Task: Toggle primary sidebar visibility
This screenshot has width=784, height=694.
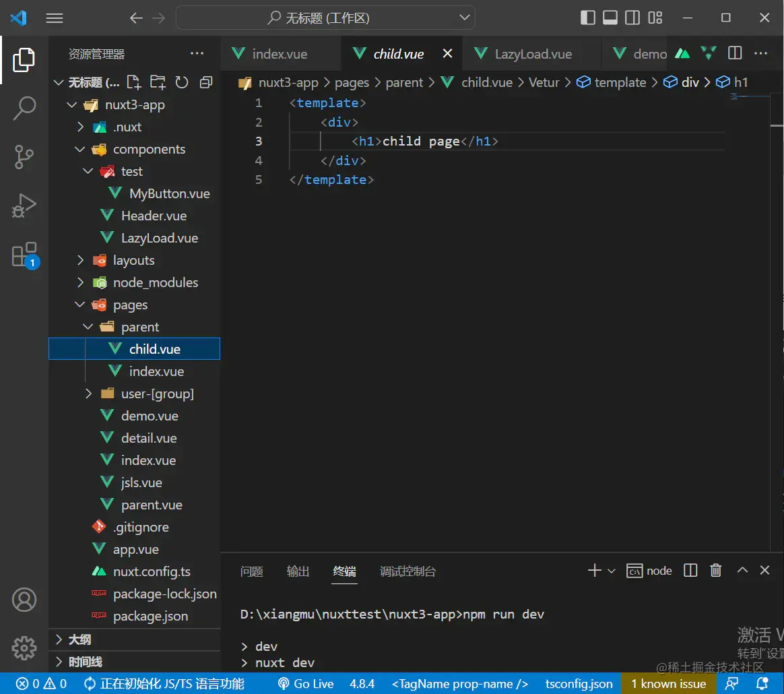Action: [x=587, y=18]
